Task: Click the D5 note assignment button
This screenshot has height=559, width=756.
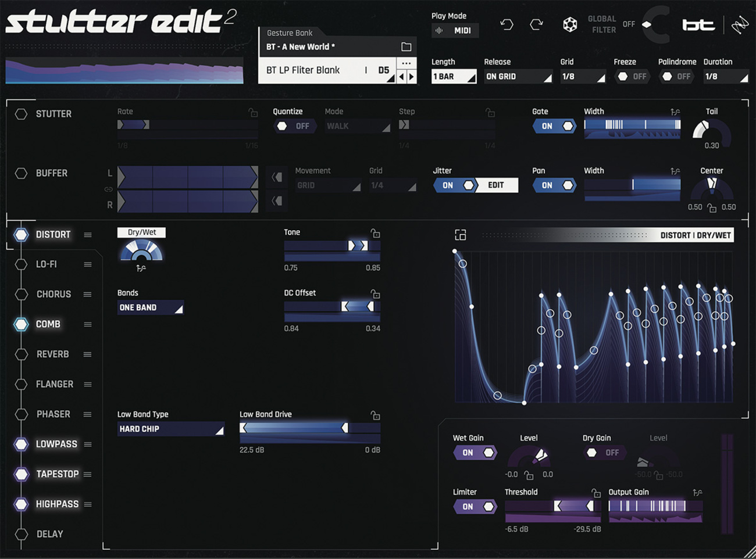Action: [384, 70]
